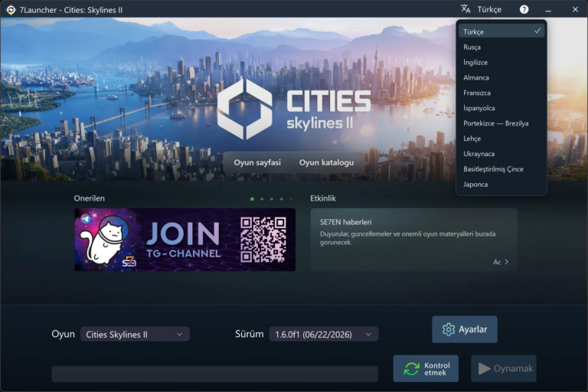The height and width of the screenshot is (392, 588).
Task: Click the Oynamak play triangle icon
Action: click(484, 369)
